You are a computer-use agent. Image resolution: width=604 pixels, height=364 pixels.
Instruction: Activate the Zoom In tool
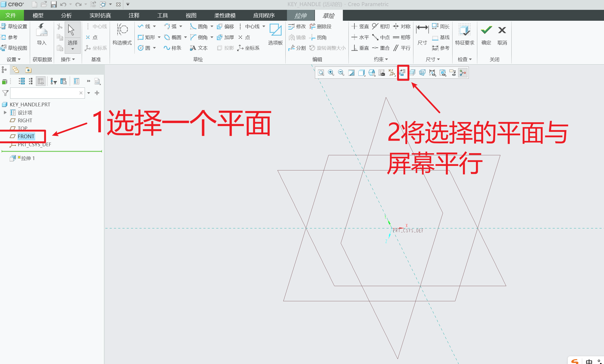pos(331,73)
